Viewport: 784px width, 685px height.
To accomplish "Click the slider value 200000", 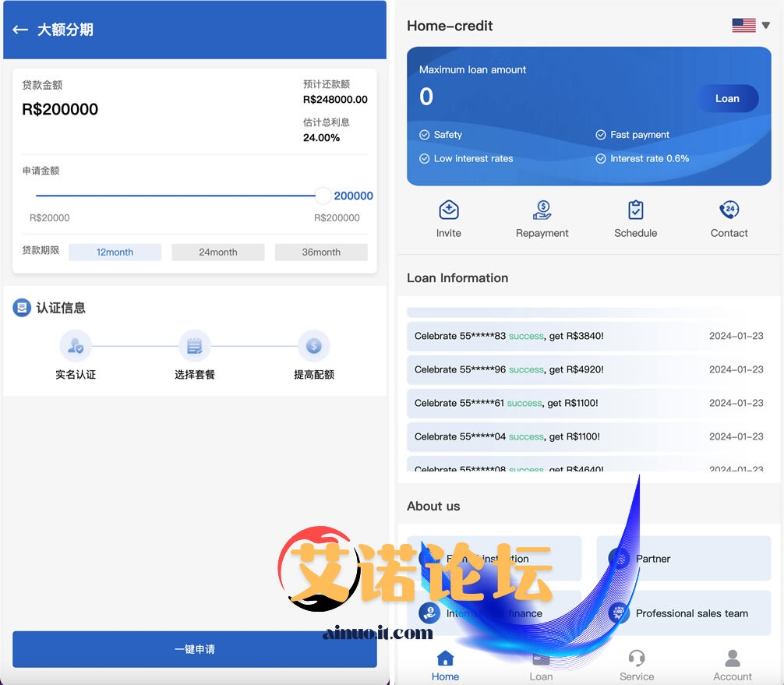I will coord(353,196).
